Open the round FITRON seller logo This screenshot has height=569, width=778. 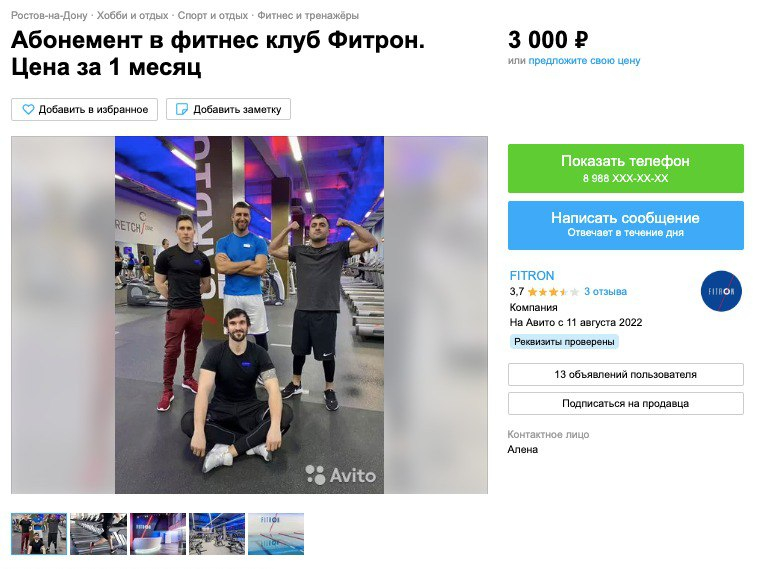[721, 291]
